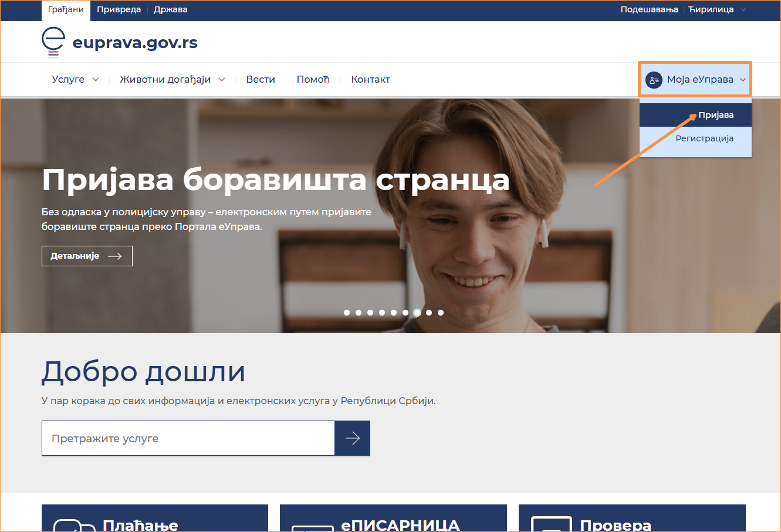Click the еПИСАРНИЦА card icon
This screenshot has width=781, height=532.
tap(312, 527)
